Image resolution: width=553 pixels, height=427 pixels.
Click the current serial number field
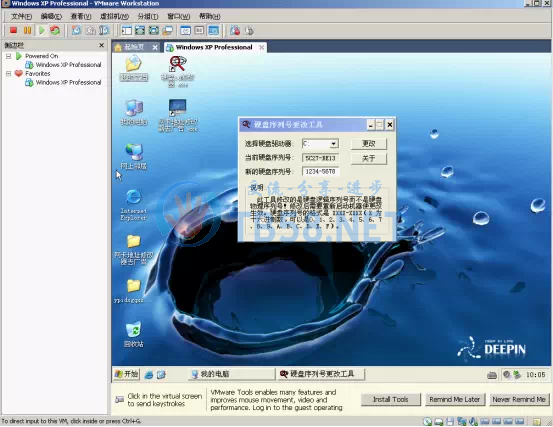tap(320, 158)
